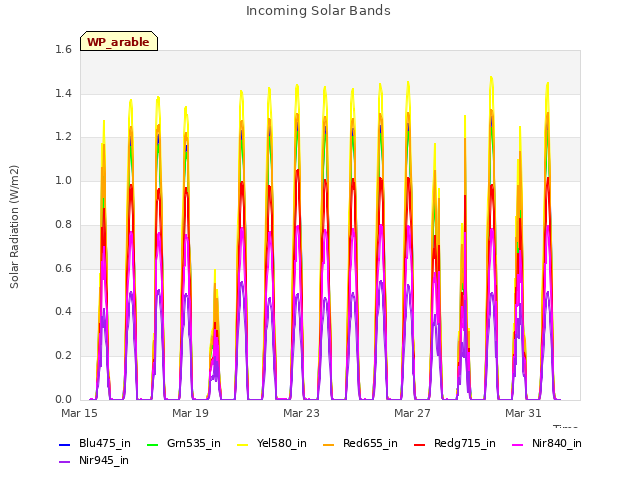Toggle the Redg715_in legend entry
The height and width of the screenshot is (480, 640).
click(x=455, y=444)
